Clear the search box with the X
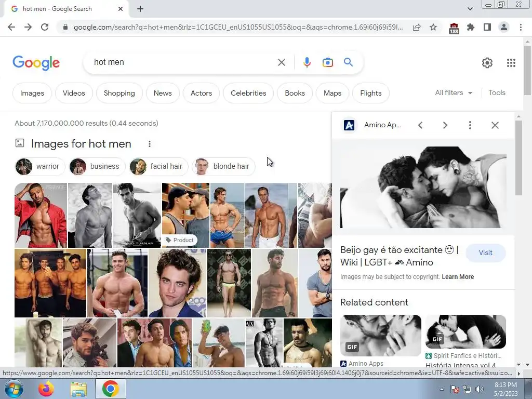Screen dimensions: 532x399 pos(281,62)
